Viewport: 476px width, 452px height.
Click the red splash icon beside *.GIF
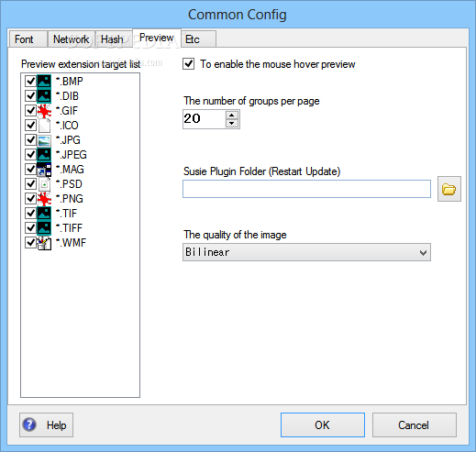click(x=44, y=111)
